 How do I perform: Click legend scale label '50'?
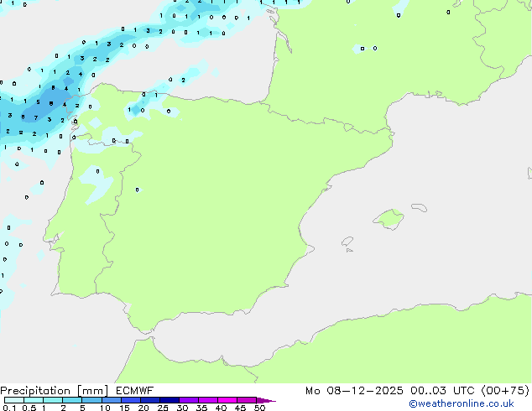(x=259, y=408)
